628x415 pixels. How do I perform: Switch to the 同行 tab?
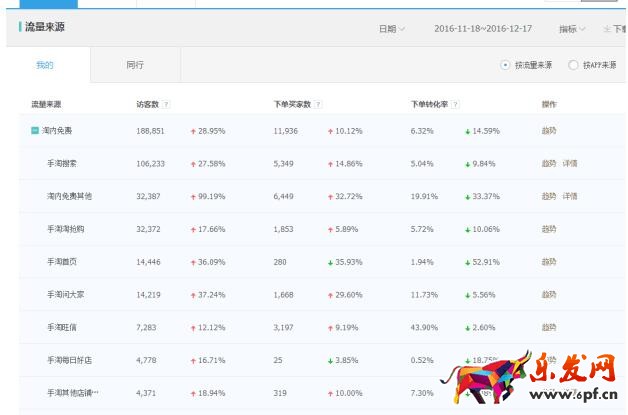pos(135,65)
